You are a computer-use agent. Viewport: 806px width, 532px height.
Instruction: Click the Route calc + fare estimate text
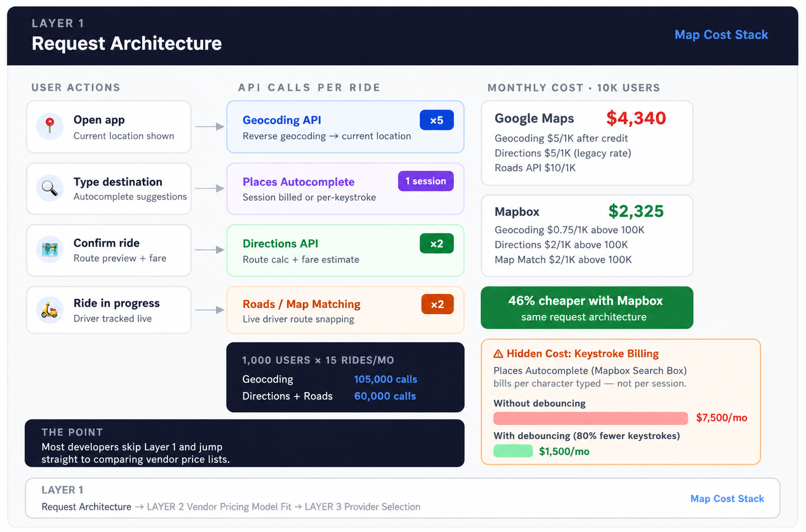click(x=301, y=260)
